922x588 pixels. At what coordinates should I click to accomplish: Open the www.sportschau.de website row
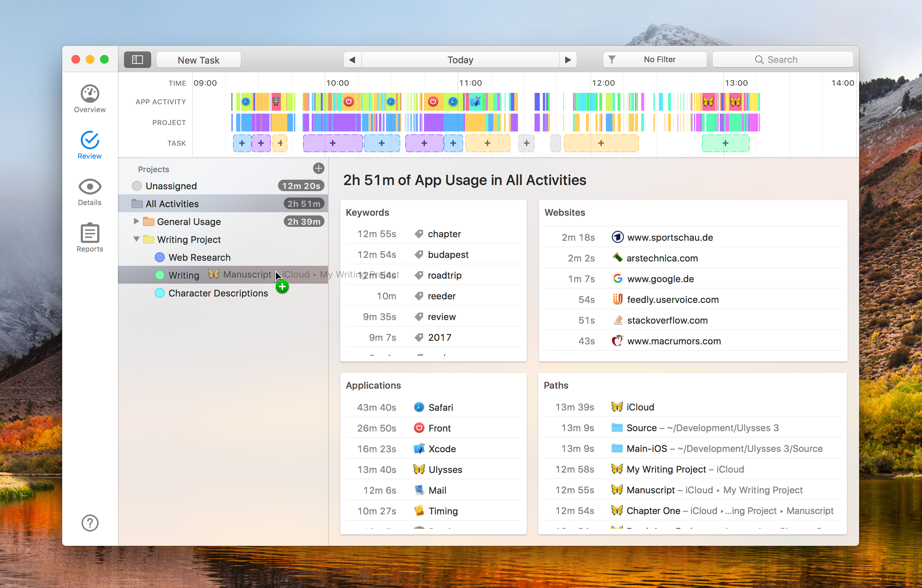(693, 237)
